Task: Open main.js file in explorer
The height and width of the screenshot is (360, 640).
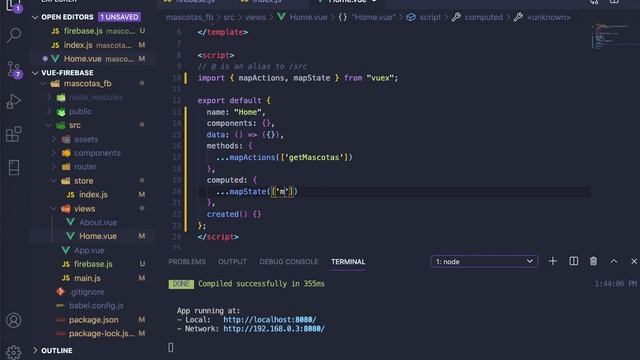Action: (x=87, y=278)
